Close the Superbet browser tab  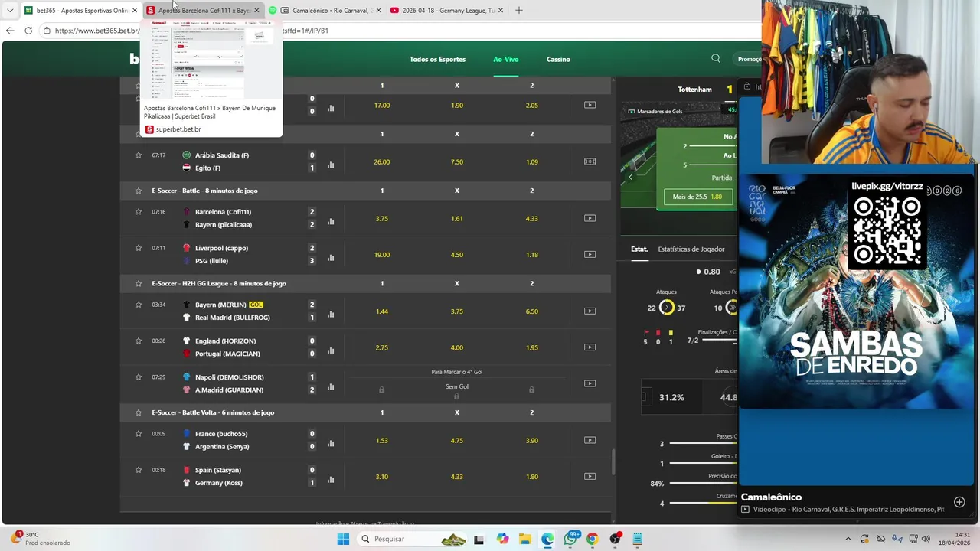(x=256, y=11)
